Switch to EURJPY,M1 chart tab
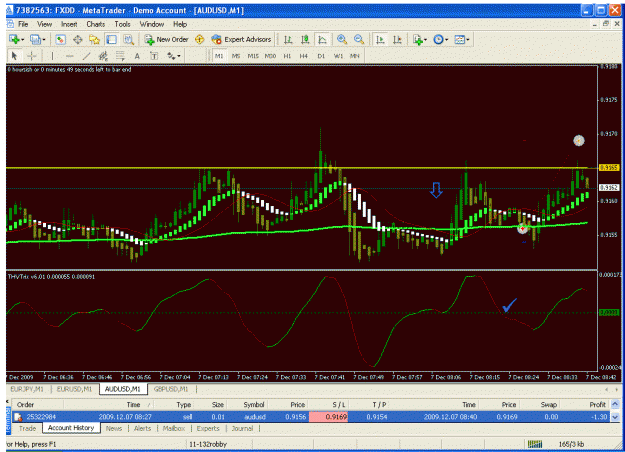Screen dimensions: 625x452 pyautogui.click(x=27, y=389)
